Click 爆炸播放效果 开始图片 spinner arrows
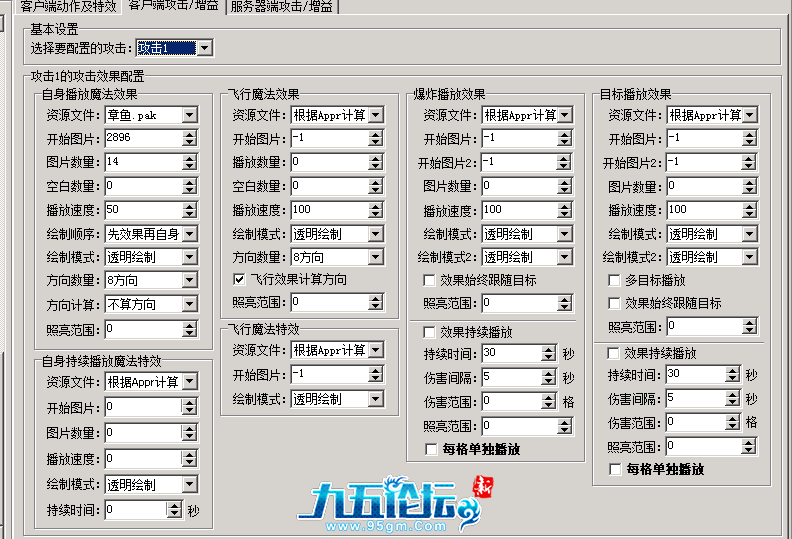Screen dimensions: 792x539 [x=565, y=138]
